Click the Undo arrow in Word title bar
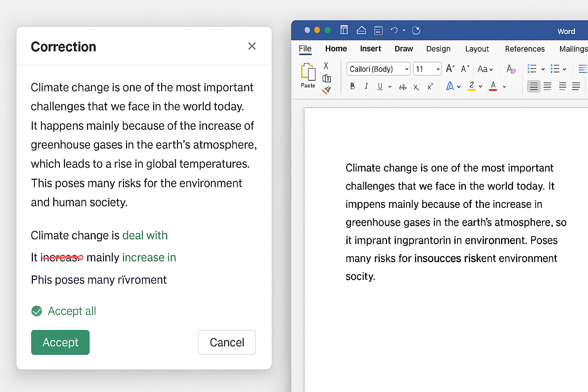Viewport: 588px width, 392px height. (394, 30)
